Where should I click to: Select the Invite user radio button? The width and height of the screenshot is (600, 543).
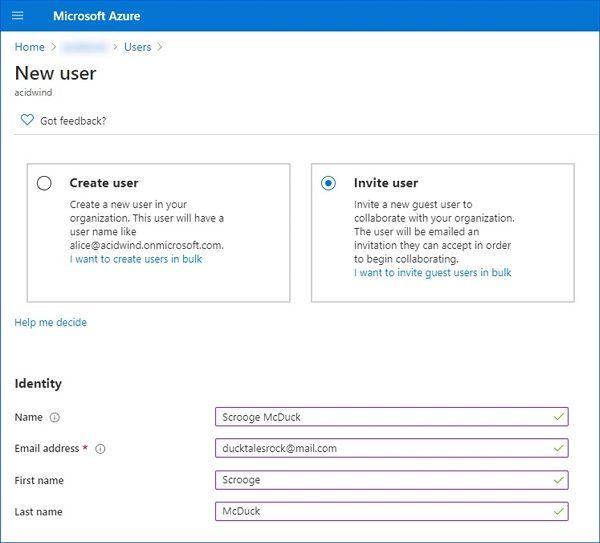pyautogui.click(x=328, y=183)
